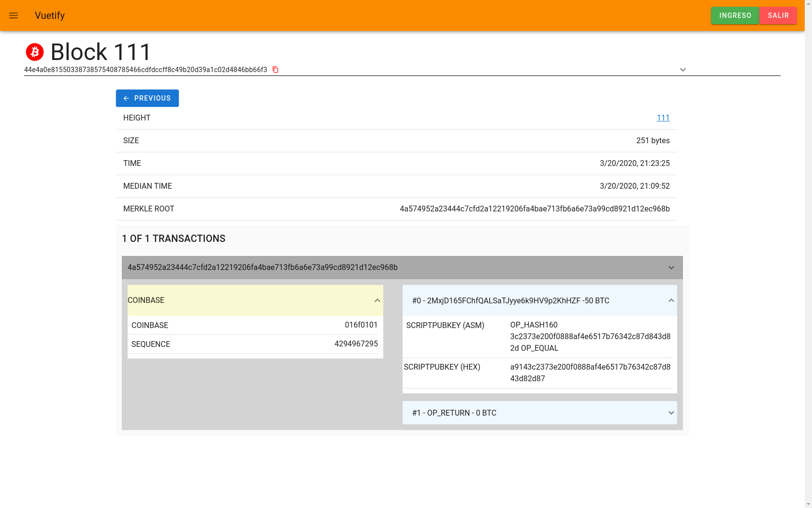Click the merkle root hash value
The width and height of the screenshot is (812, 508).
(x=535, y=209)
